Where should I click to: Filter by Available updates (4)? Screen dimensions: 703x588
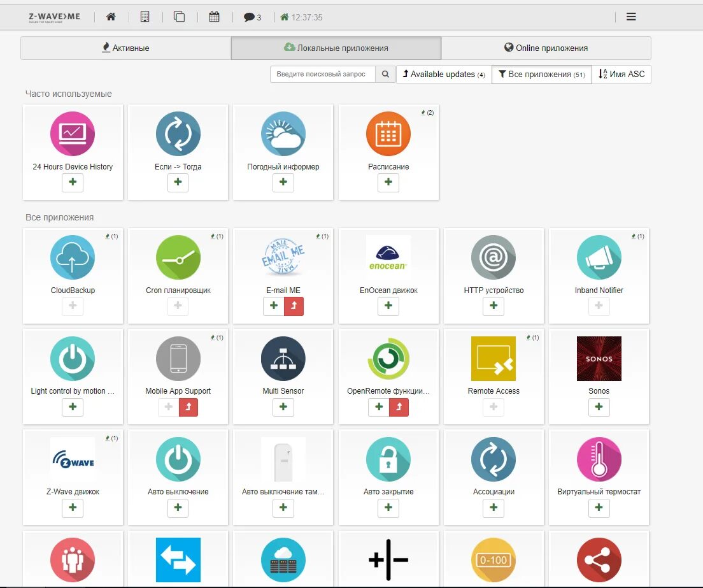pos(444,75)
